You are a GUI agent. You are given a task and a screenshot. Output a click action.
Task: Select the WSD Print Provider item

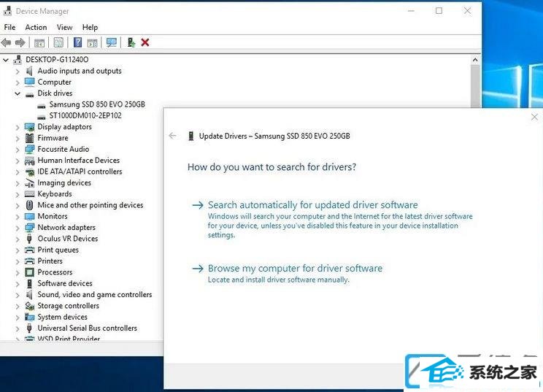(x=69, y=338)
